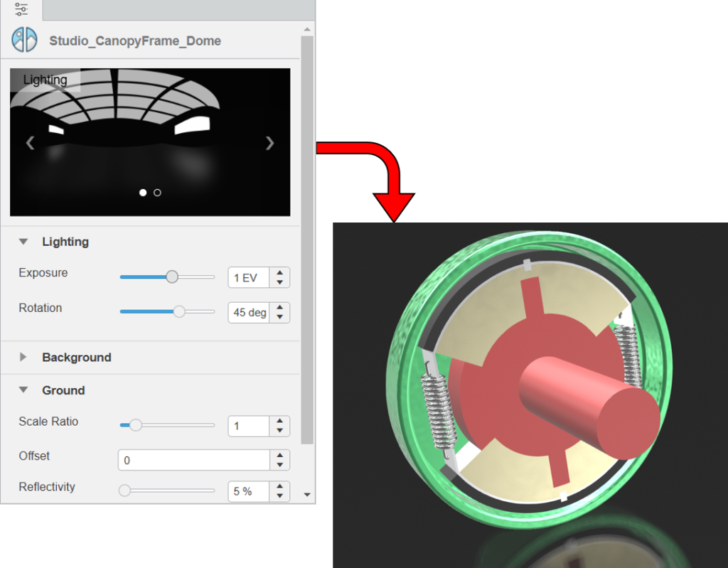Decrease Reflectivity with the down arrow
This screenshot has height=568, width=728.
(279, 496)
